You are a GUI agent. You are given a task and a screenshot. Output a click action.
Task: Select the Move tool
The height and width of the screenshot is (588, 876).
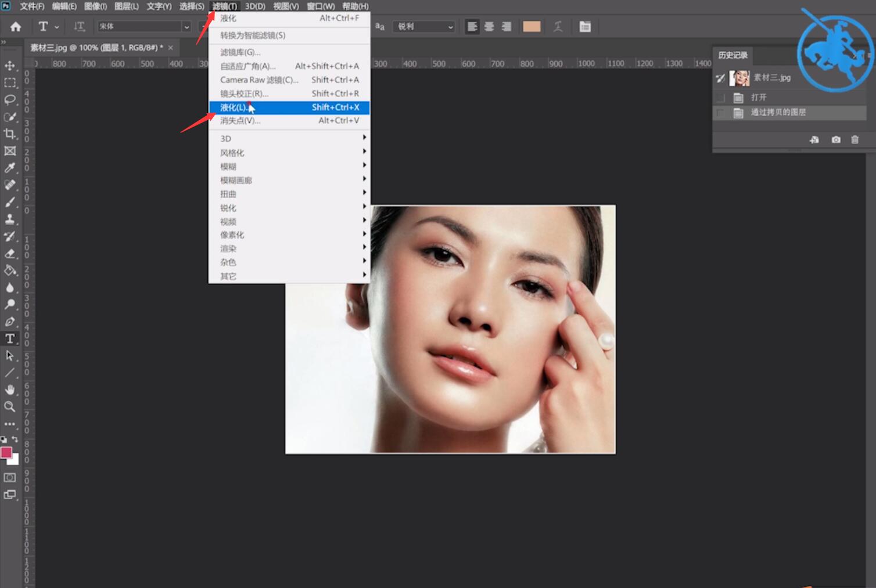coord(10,66)
